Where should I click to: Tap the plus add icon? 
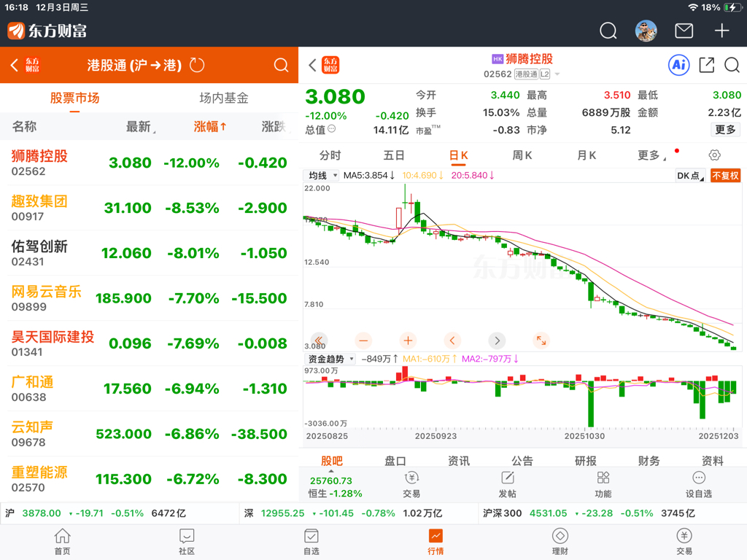pyautogui.click(x=721, y=31)
